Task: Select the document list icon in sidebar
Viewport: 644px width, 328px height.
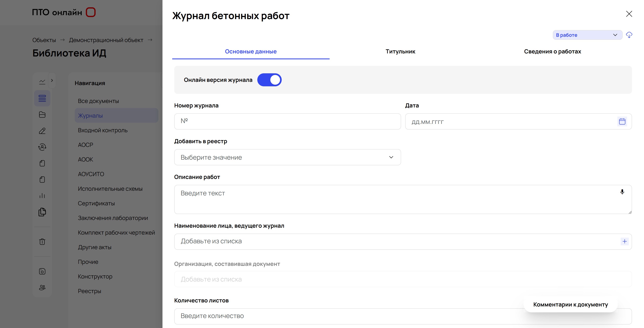Action: coord(42,98)
